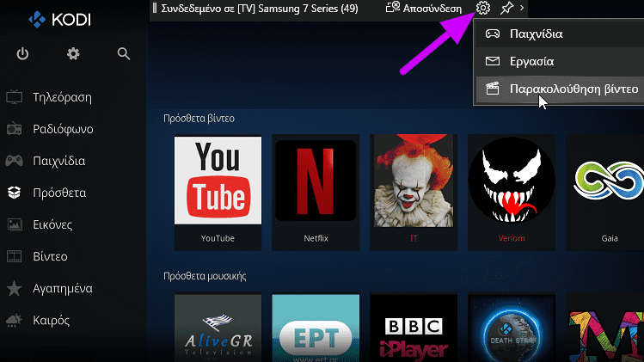Image resolution: width=644 pixels, height=362 pixels.
Task: Click the Εικόνες picture icon
Action: coord(15,224)
